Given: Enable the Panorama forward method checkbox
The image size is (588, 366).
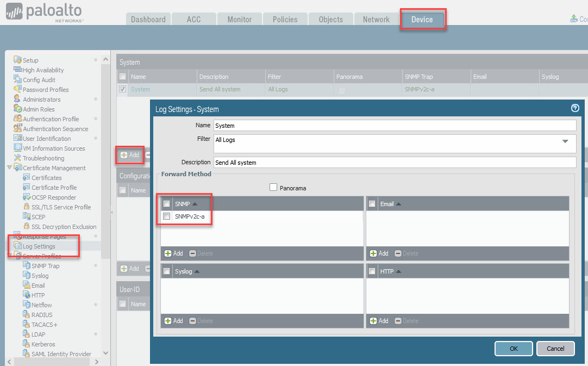Looking at the screenshot, I should click(x=273, y=188).
